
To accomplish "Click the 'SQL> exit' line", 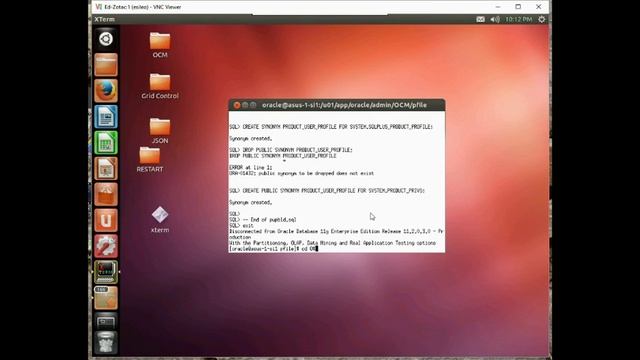I will click(x=242, y=225).
